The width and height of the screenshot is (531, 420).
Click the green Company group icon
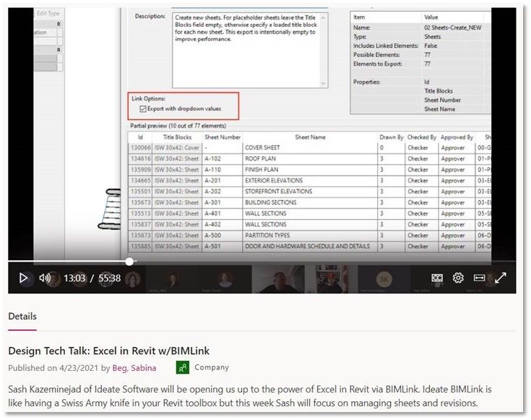183,367
